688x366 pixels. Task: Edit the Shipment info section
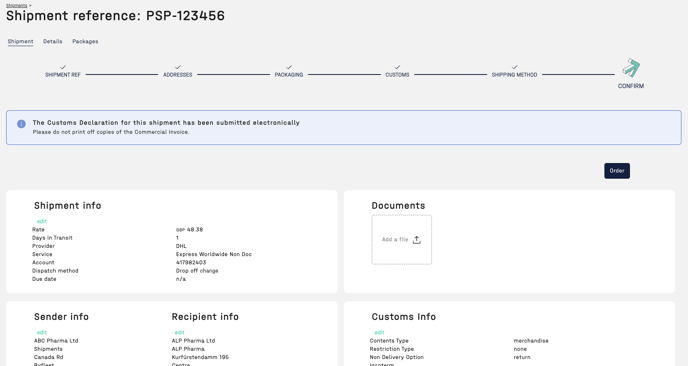[x=42, y=221]
